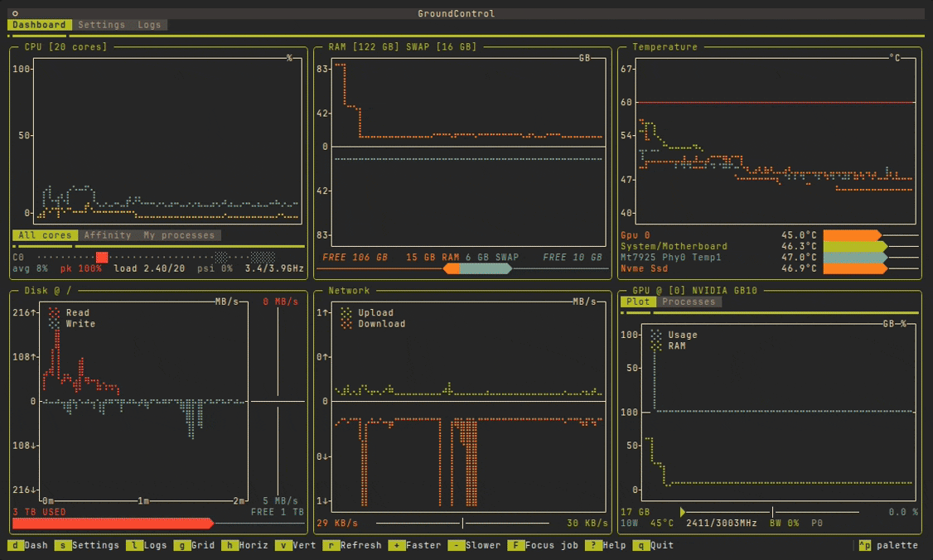933x560 pixels.
Task: Open the command palette shortcut
Action: click(x=888, y=545)
